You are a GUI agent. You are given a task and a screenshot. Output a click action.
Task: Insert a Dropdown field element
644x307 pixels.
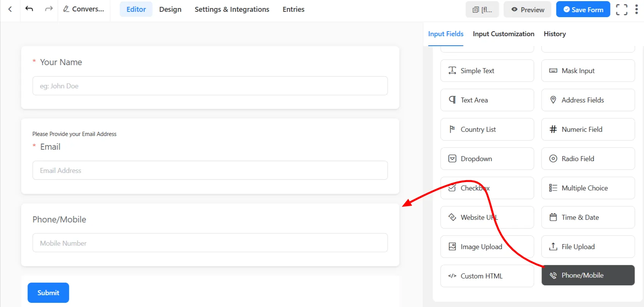[487, 159]
